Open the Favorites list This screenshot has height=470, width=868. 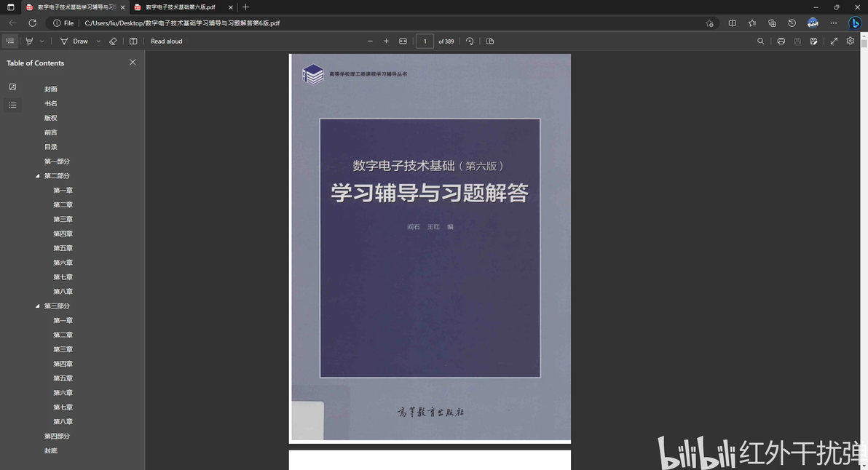[752, 23]
